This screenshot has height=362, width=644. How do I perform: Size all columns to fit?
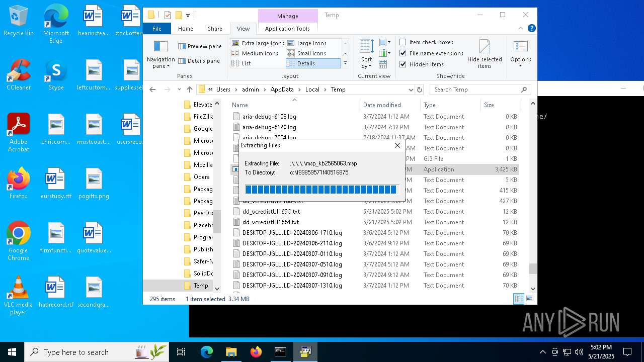[x=383, y=64]
